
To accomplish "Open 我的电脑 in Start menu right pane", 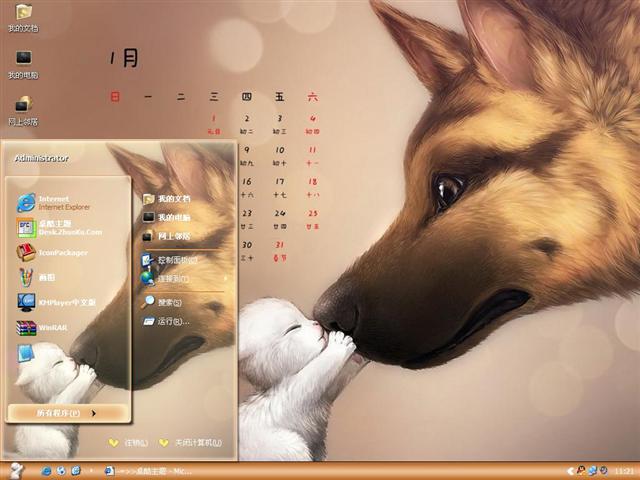I will [167, 217].
